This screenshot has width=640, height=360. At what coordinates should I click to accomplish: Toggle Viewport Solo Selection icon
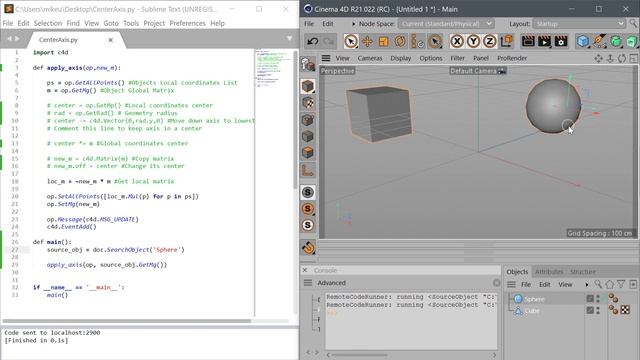(308, 225)
